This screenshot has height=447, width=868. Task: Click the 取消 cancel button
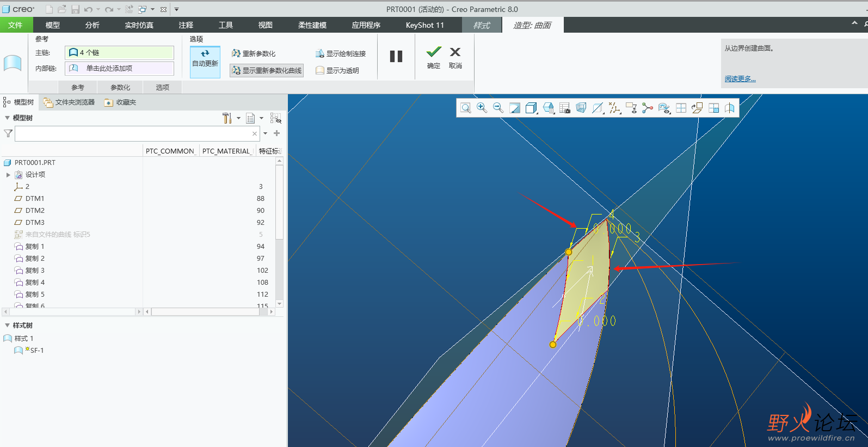pos(455,58)
